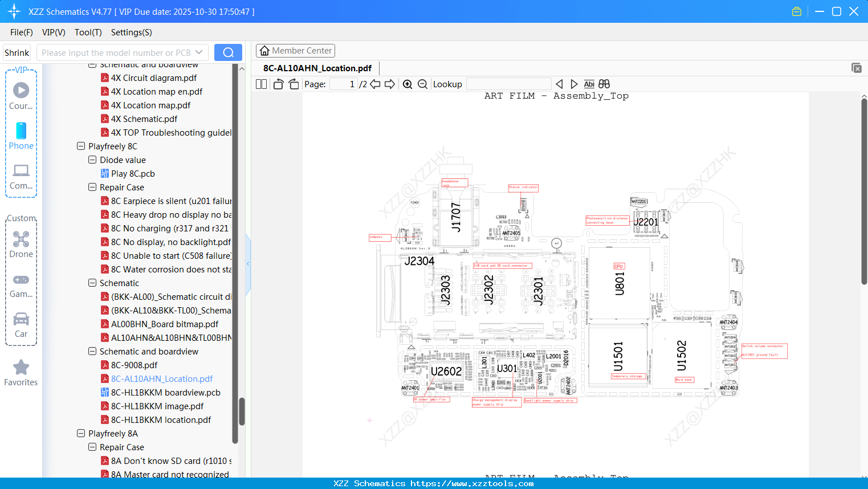This screenshot has height=489, width=868.
Task: Open the Game console category
Action: pyautogui.click(x=21, y=286)
